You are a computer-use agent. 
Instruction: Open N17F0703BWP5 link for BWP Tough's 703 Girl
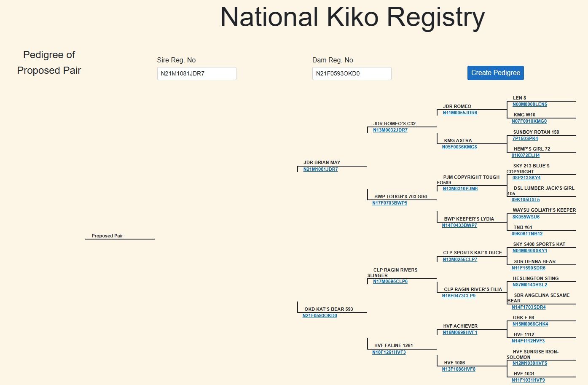tap(390, 203)
